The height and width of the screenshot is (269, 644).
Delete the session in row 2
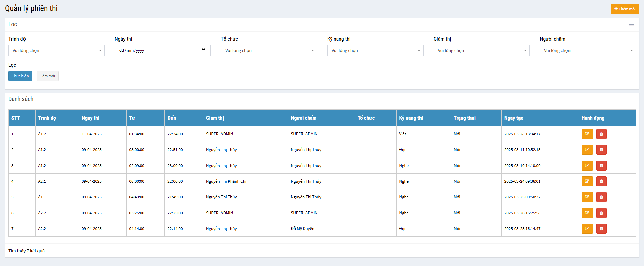click(x=601, y=150)
